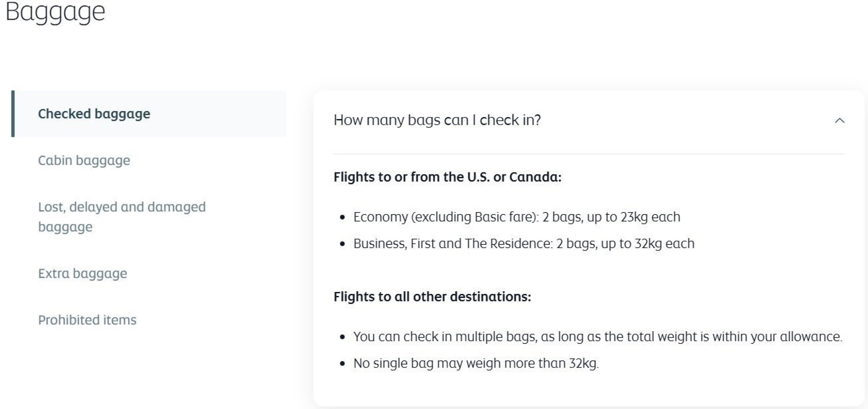Click the multiple bags total weight sentence
The height and width of the screenshot is (409, 868).
pos(597,337)
